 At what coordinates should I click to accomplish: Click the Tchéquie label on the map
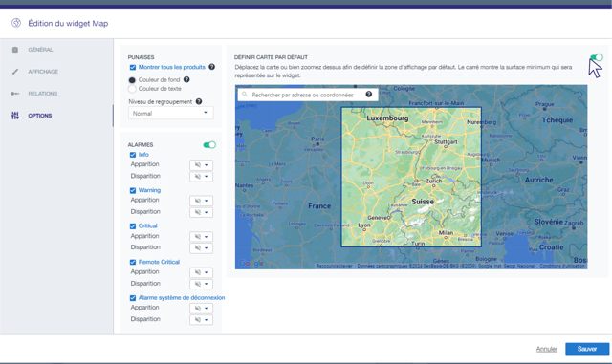[557, 120]
